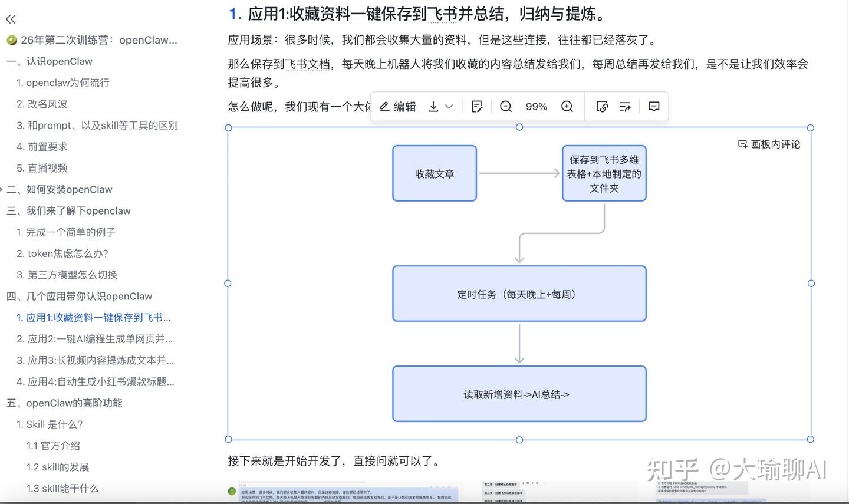Navigate to 5. 直播视频 outline entry
849x504 pixels.
tap(42, 168)
